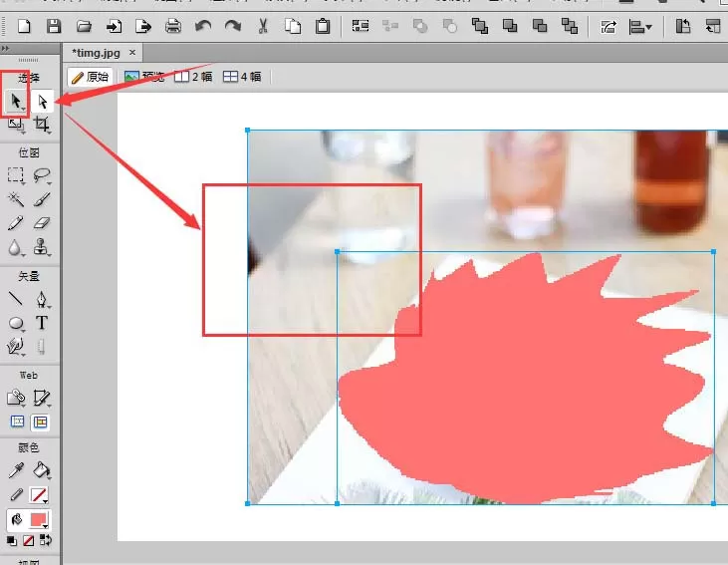
Task: Select the Eraser tool
Action: [x=42, y=223]
